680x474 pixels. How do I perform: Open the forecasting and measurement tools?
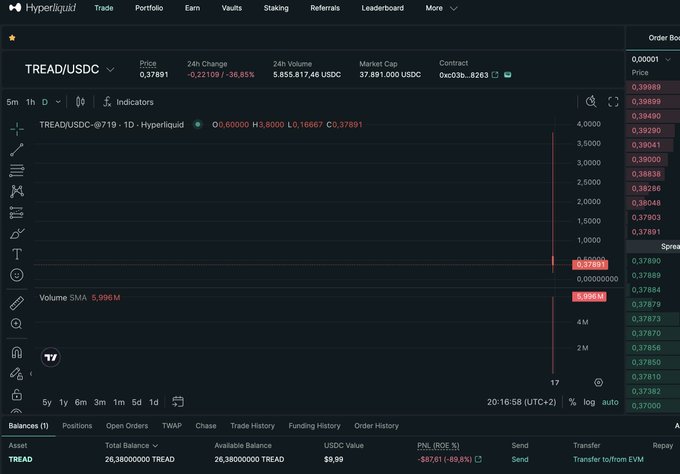(17, 212)
